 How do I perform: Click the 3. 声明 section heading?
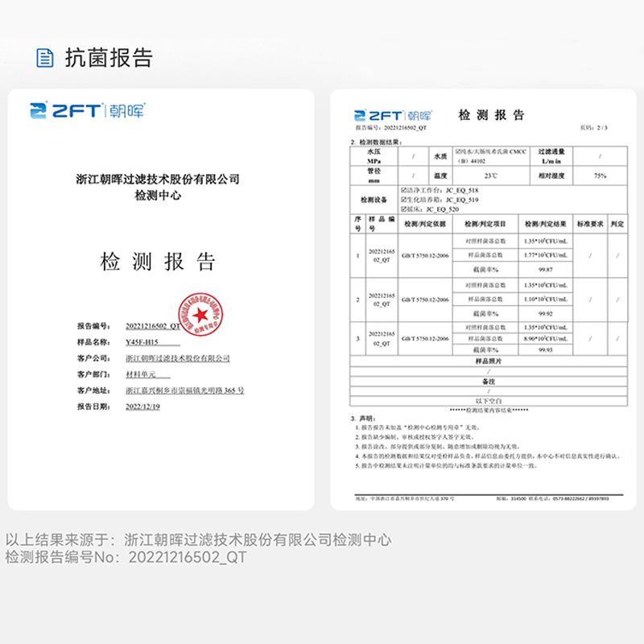tap(364, 418)
